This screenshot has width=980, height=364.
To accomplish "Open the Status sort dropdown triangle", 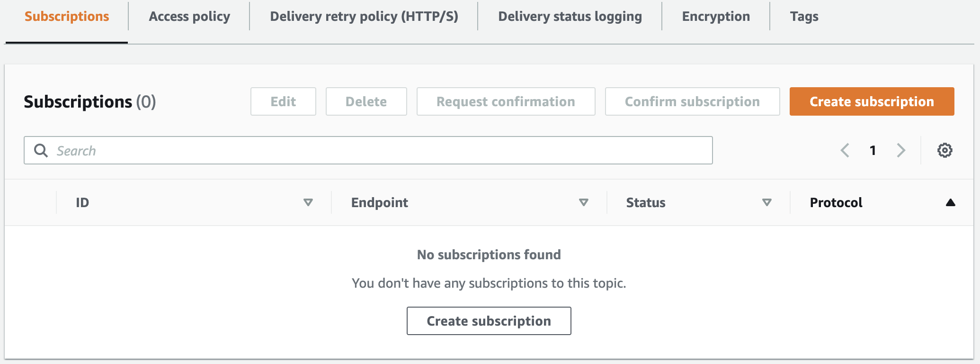I will [x=767, y=202].
